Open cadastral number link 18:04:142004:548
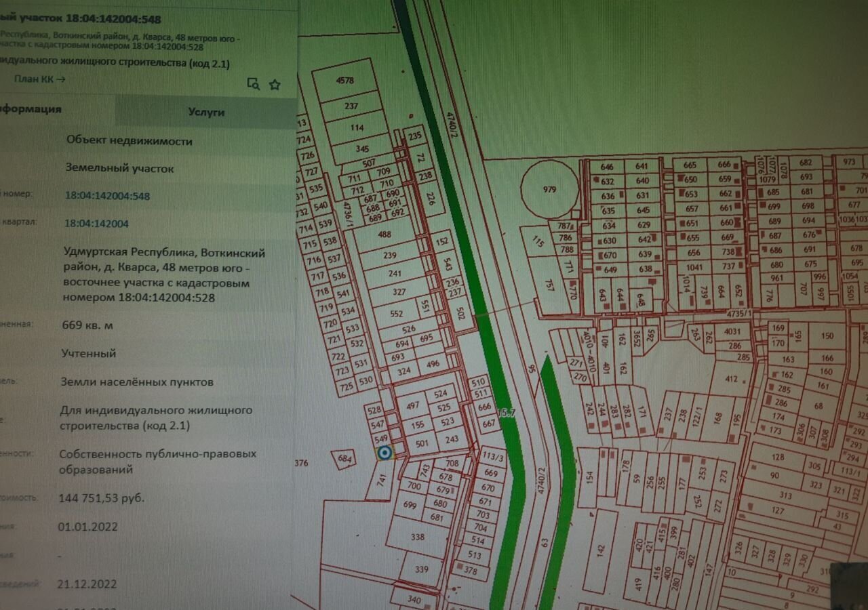The height and width of the screenshot is (610, 868). tap(107, 196)
